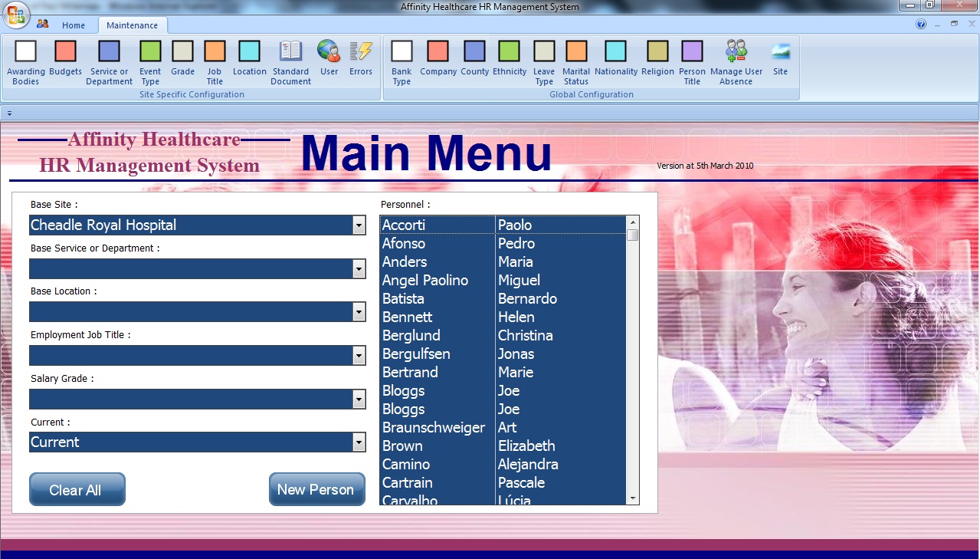980x559 pixels.
Task: Open the Location ribbon item
Action: coord(250,58)
